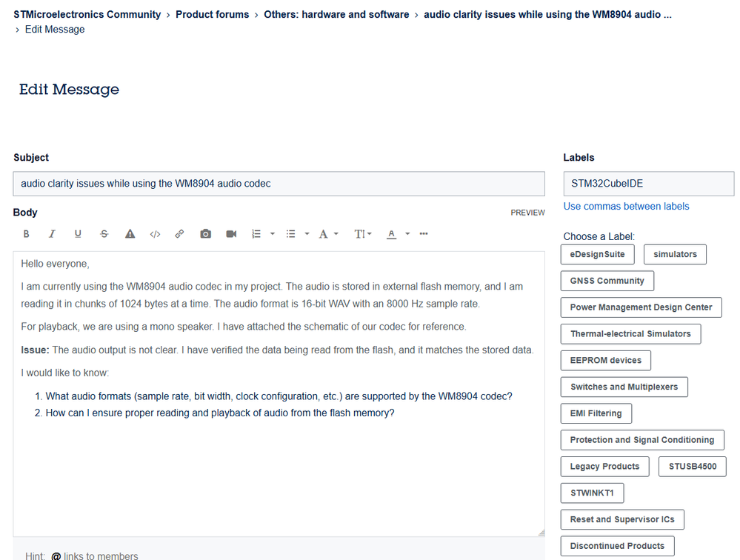Choose Power Management Design Center label
This screenshot has height=560, width=740.
pyautogui.click(x=641, y=307)
